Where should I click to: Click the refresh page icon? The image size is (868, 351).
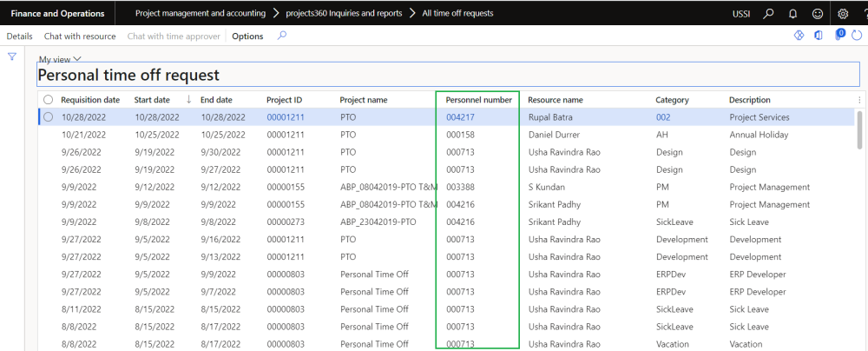click(858, 36)
